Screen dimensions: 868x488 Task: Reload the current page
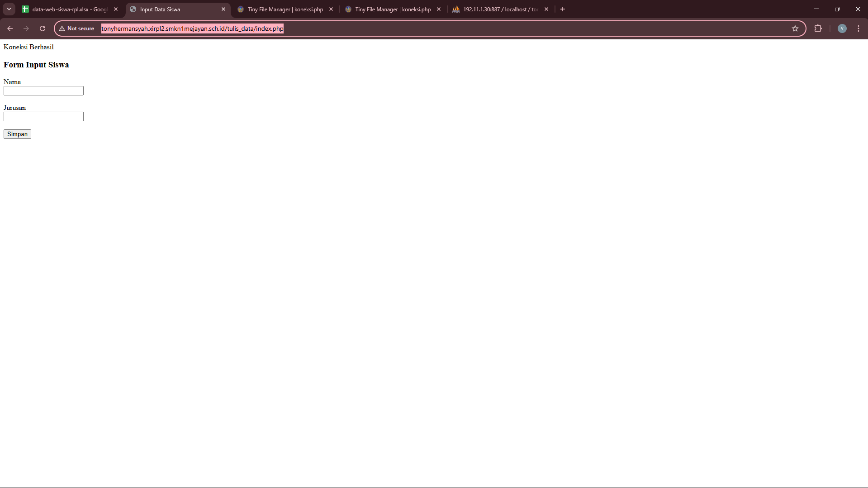[x=43, y=28]
